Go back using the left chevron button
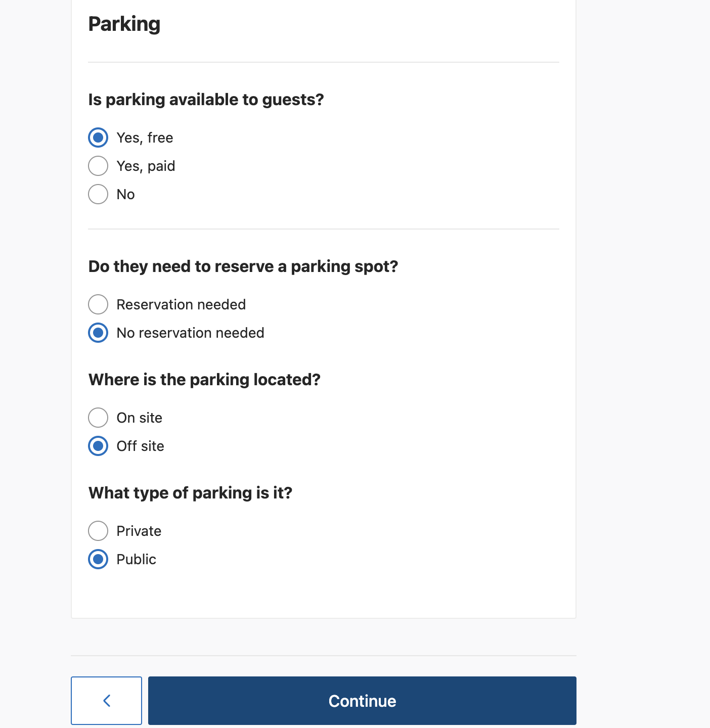710x728 pixels. coord(106,701)
